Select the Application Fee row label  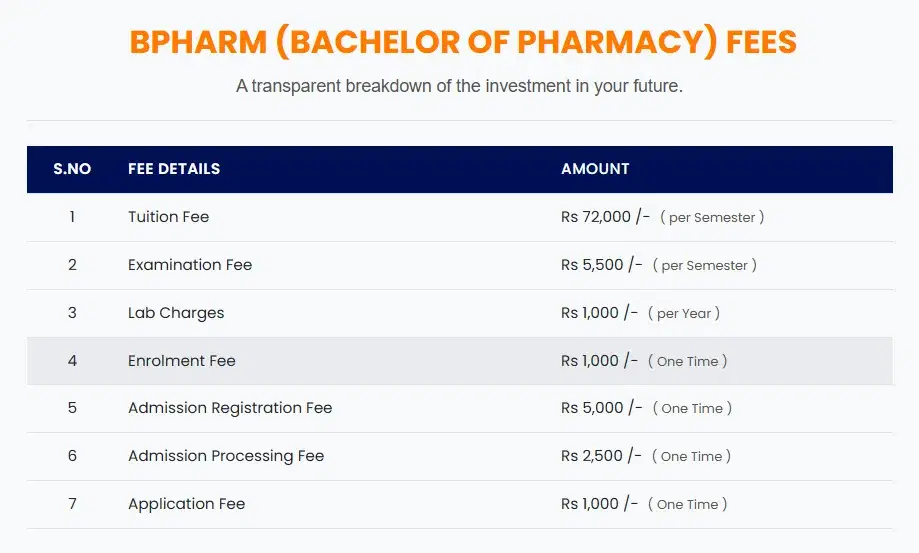186,504
